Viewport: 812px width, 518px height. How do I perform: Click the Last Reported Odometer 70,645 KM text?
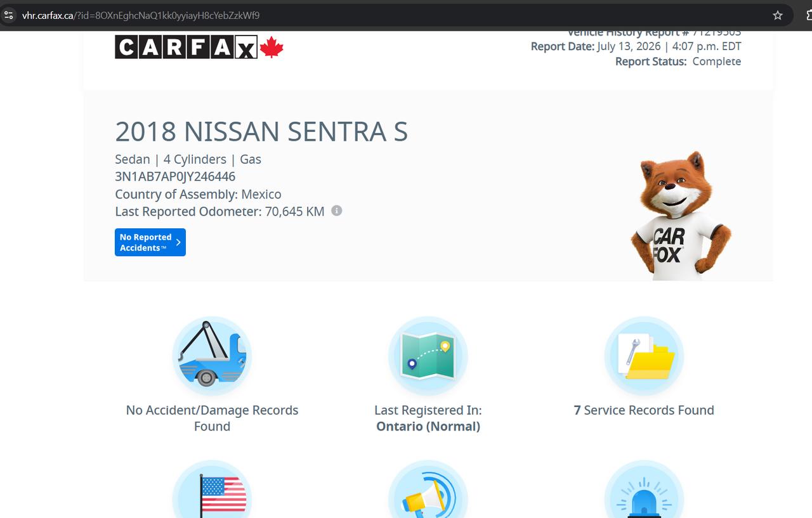click(219, 211)
